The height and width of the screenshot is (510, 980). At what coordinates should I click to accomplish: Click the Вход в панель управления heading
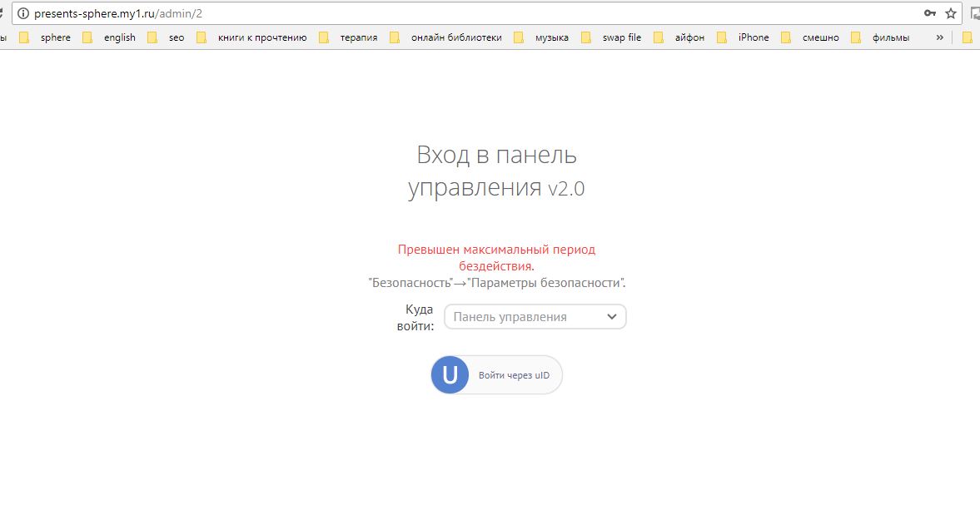point(497,171)
